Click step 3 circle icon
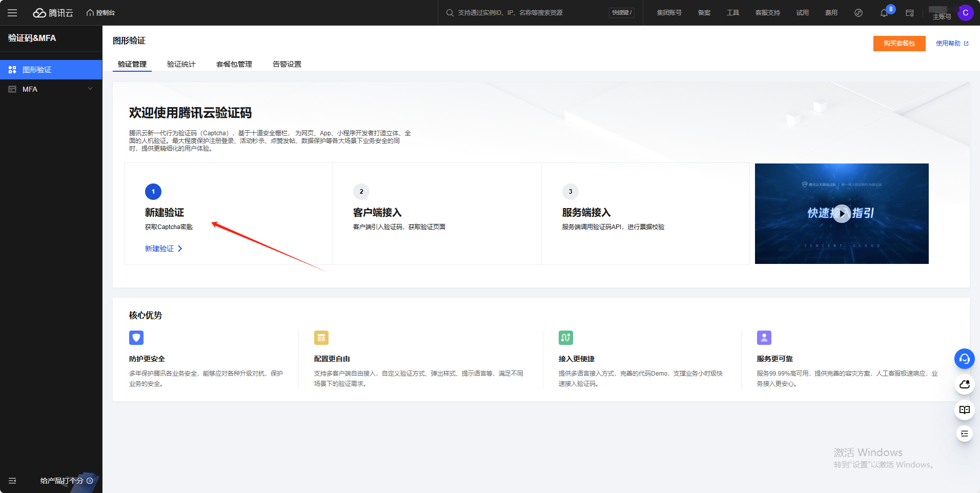This screenshot has height=493, width=980. coord(570,192)
